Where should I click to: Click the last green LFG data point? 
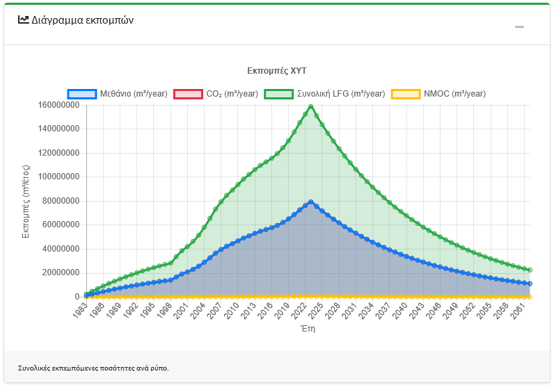(x=530, y=270)
